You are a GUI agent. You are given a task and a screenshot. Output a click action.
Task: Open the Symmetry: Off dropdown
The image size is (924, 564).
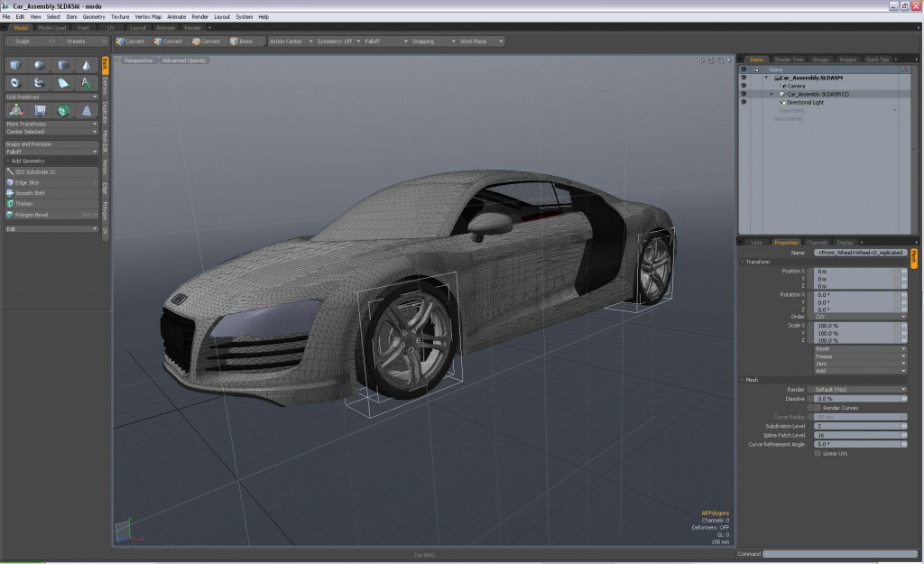339,42
